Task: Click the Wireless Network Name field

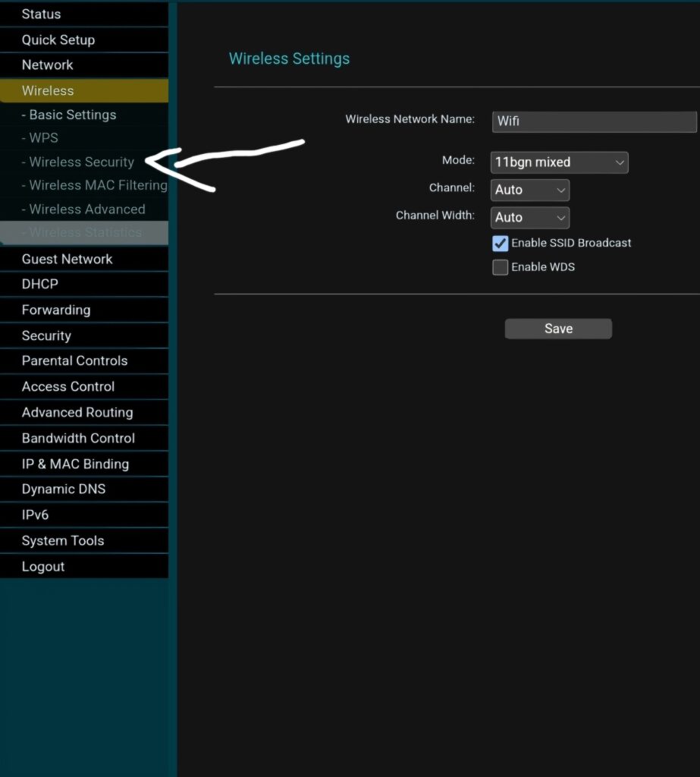Action: [x=594, y=121]
